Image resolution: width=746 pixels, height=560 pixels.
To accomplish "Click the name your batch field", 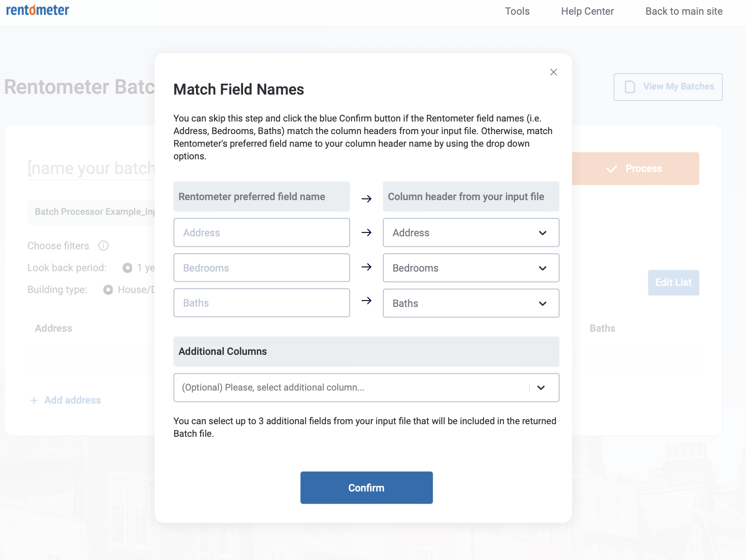I will [x=91, y=168].
